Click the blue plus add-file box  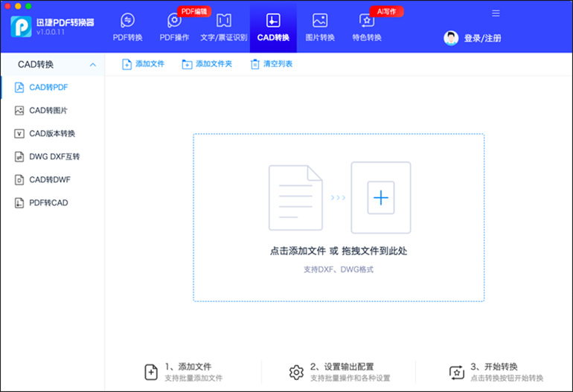pyautogui.click(x=381, y=198)
